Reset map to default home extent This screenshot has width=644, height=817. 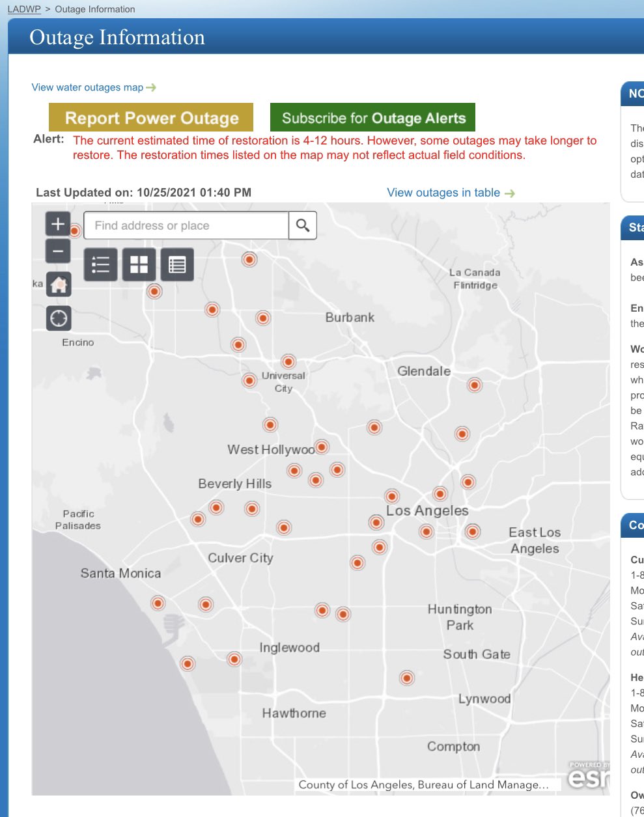pyautogui.click(x=59, y=284)
